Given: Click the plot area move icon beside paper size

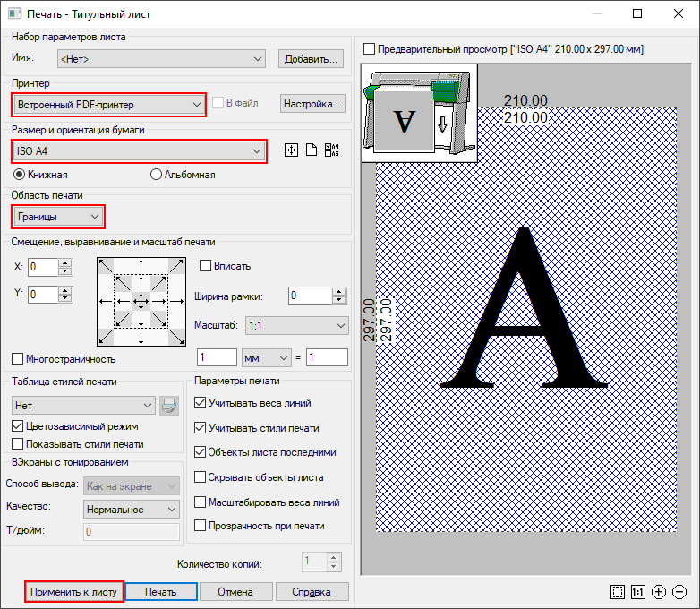Looking at the screenshot, I should tap(290, 150).
